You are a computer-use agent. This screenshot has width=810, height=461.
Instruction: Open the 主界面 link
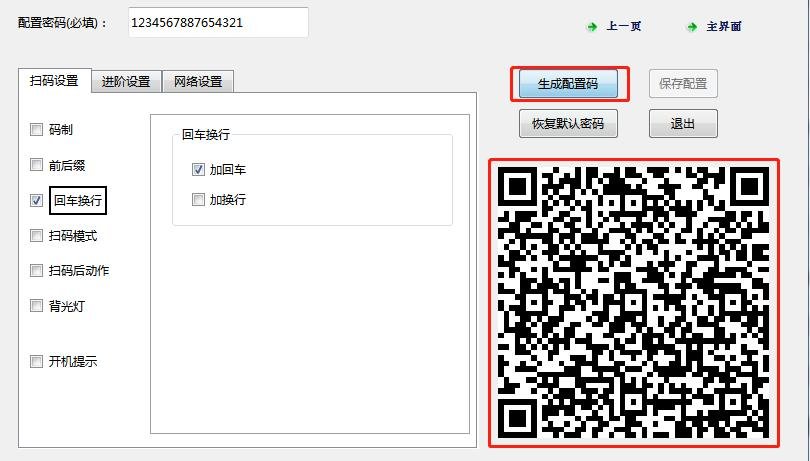point(724,26)
